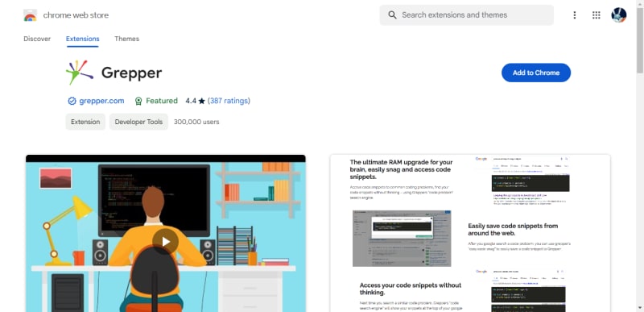
Task: Click the search magnifier icon
Action: [x=392, y=15]
